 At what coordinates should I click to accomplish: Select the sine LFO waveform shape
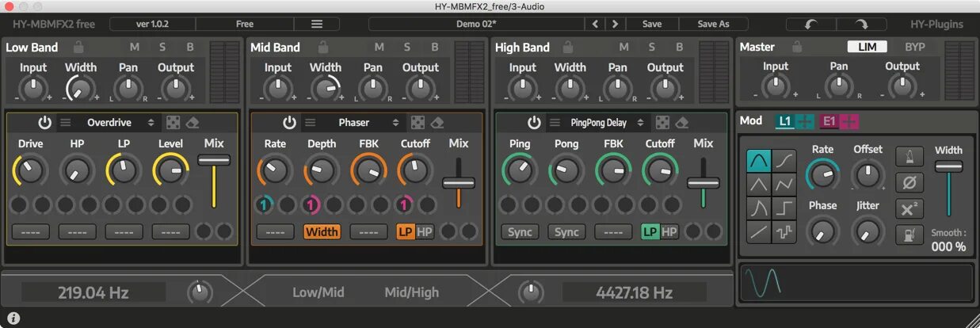tap(759, 161)
